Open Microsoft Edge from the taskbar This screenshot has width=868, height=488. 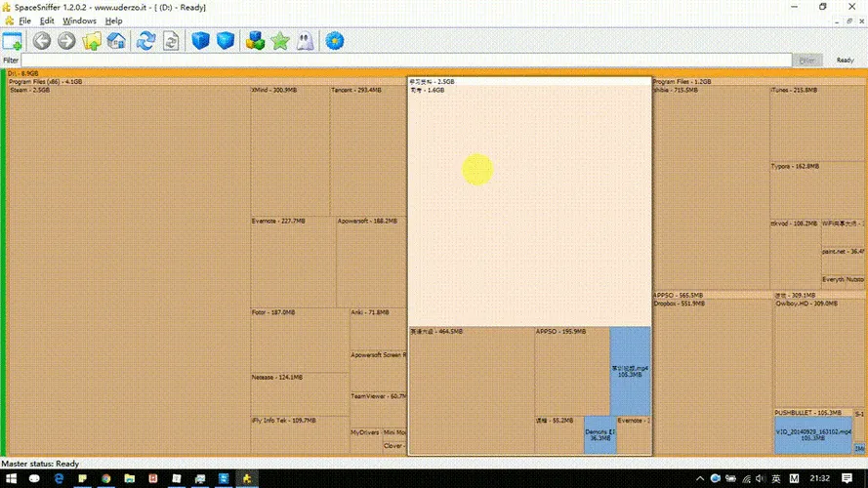[x=59, y=478]
